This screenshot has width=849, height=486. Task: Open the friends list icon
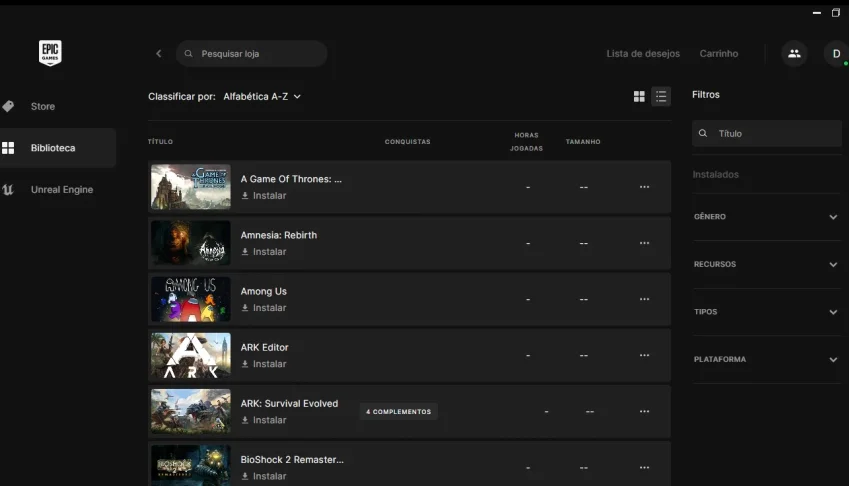tap(794, 54)
